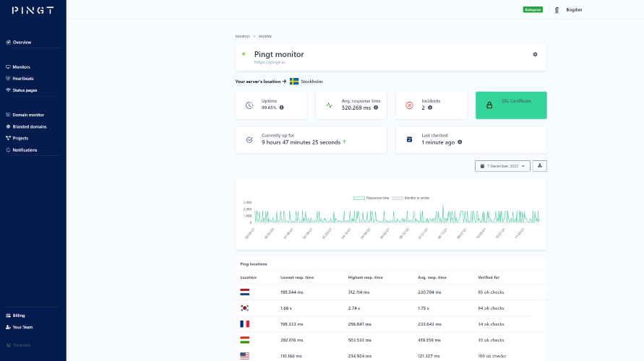644x361 pixels.
Task: Click the Location column header
Action: [x=248, y=277]
